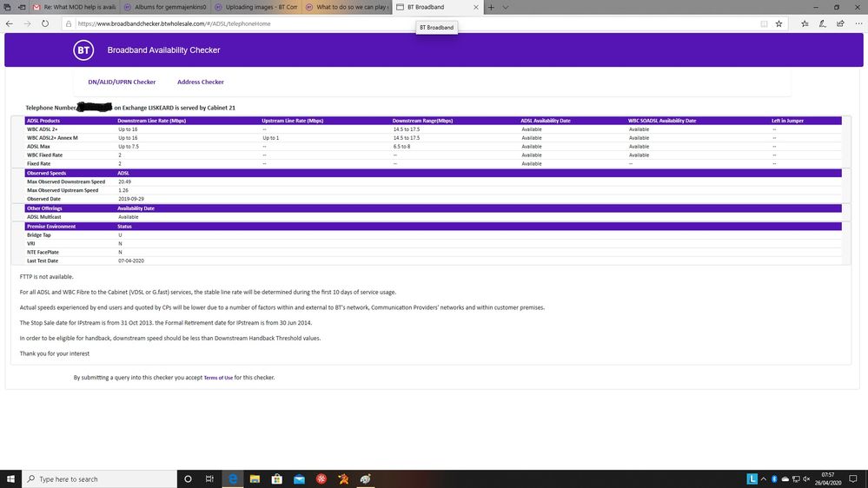This screenshot has height=488, width=868.
Task: Go forward in browser history
Action: 27,23
